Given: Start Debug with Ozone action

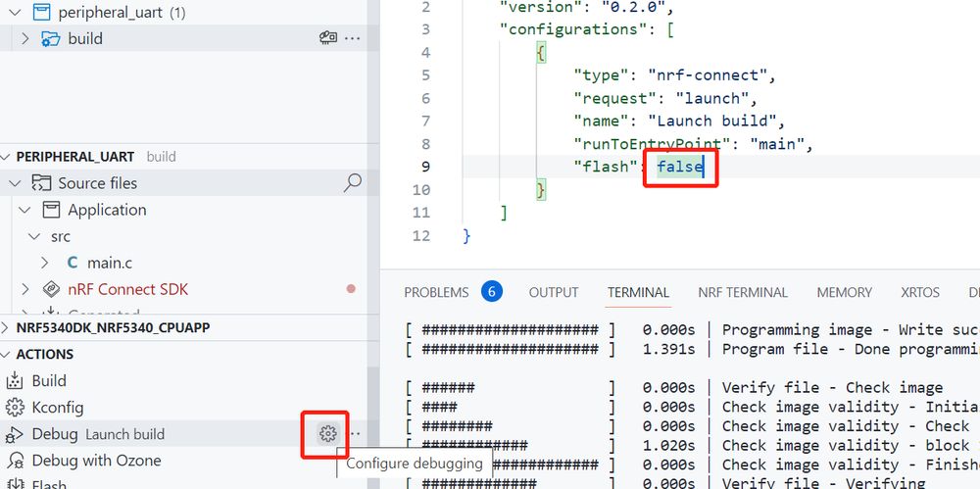Looking at the screenshot, I should (96, 461).
